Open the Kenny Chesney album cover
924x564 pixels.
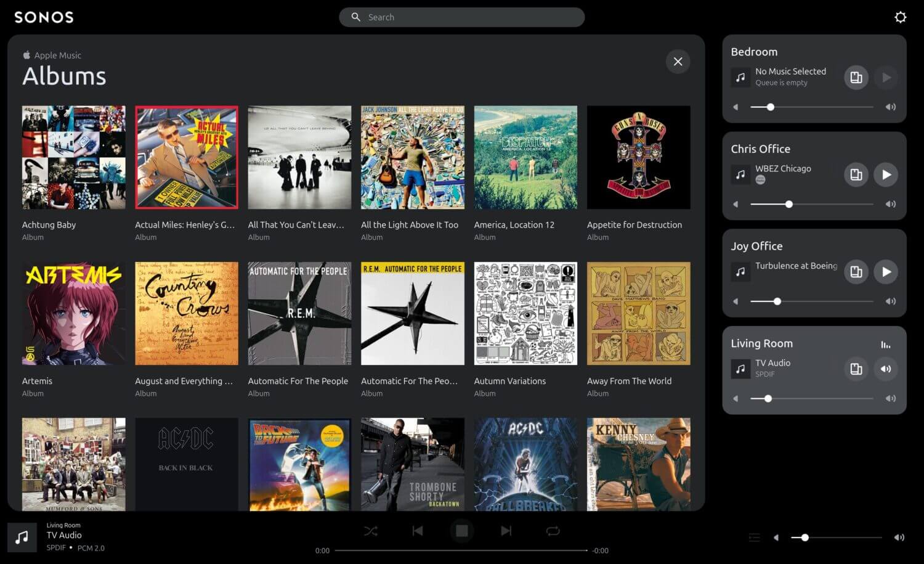click(639, 464)
